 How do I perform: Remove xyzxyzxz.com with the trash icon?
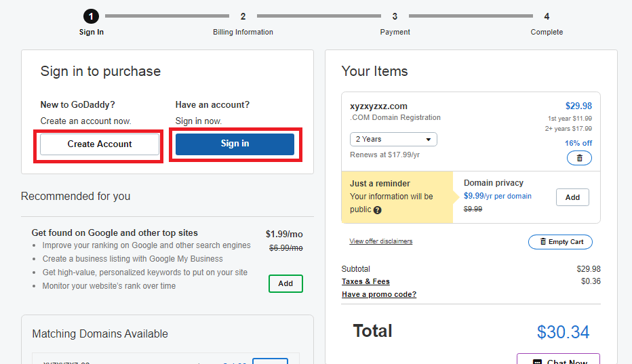(x=579, y=158)
